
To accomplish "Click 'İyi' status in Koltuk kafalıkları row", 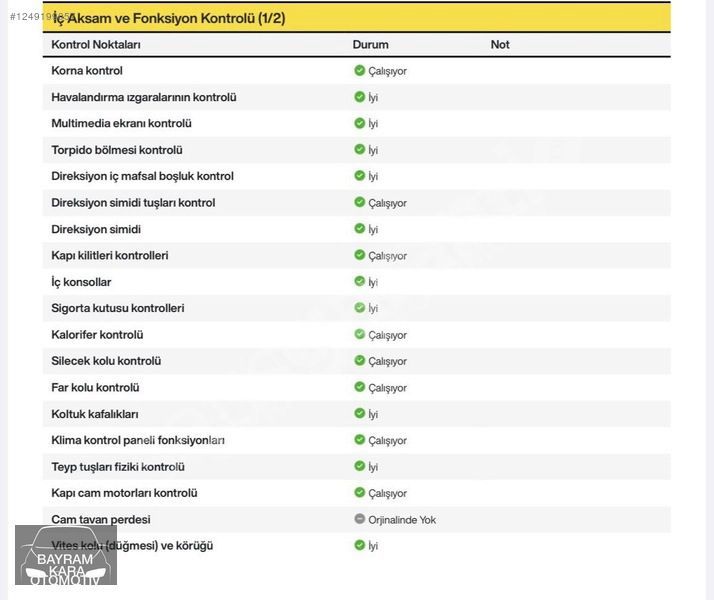I will (x=373, y=414).
